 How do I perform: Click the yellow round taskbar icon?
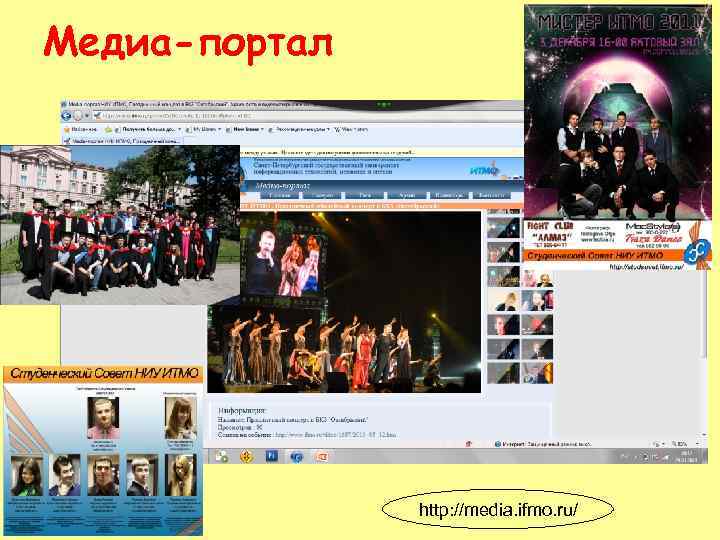247,456
